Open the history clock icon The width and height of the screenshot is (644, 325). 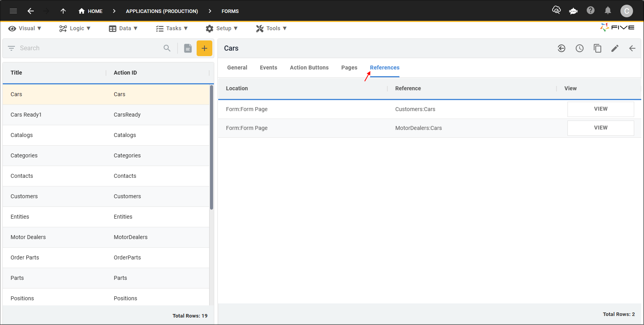(580, 48)
